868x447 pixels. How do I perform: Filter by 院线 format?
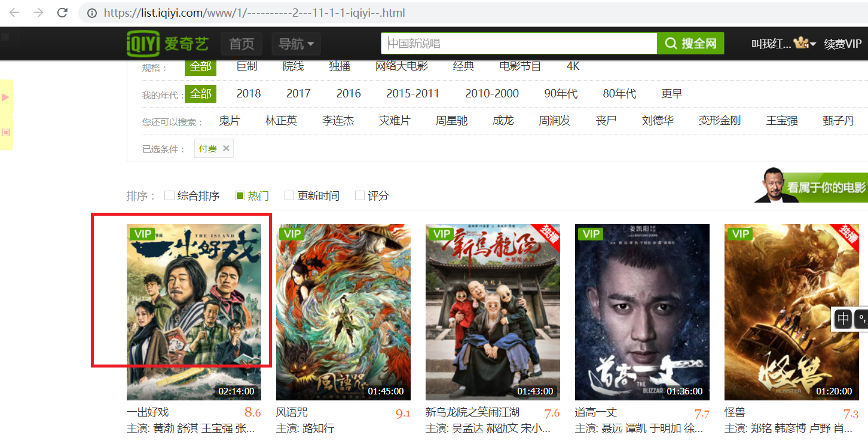pos(294,66)
